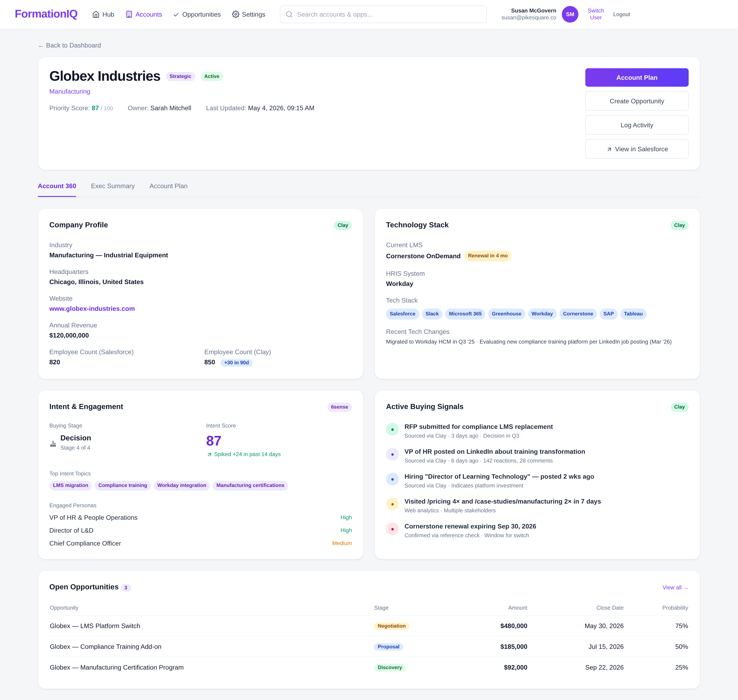Switch to the Account Plan tab

click(168, 186)
